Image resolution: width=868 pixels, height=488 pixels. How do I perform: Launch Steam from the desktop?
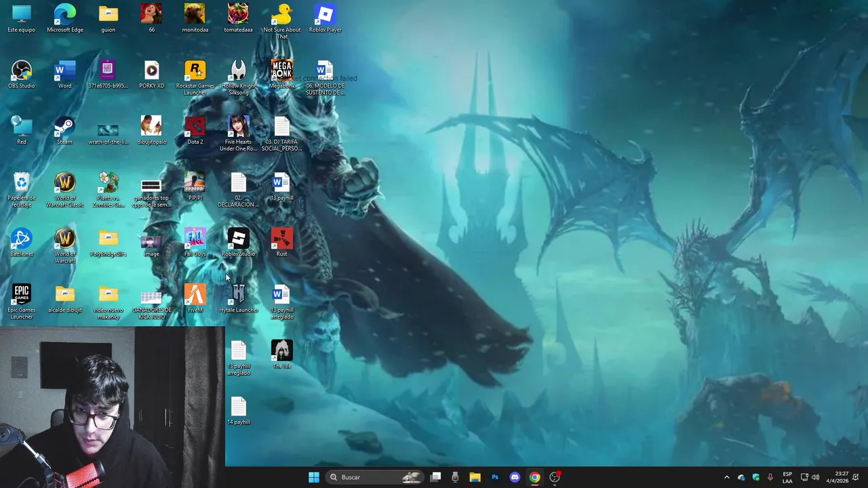point(65,131)
